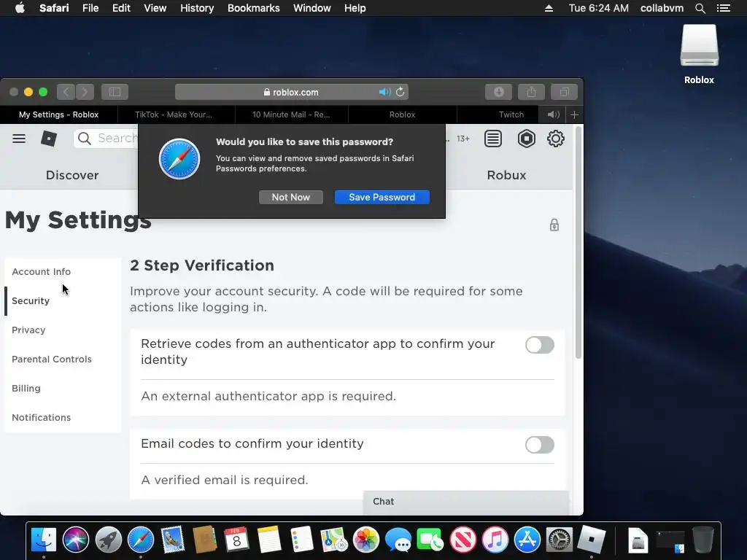Viewport: 747px width, 560px height.
Task: Click the tab bar speaker mute icon
Action: tap(553, 114)
